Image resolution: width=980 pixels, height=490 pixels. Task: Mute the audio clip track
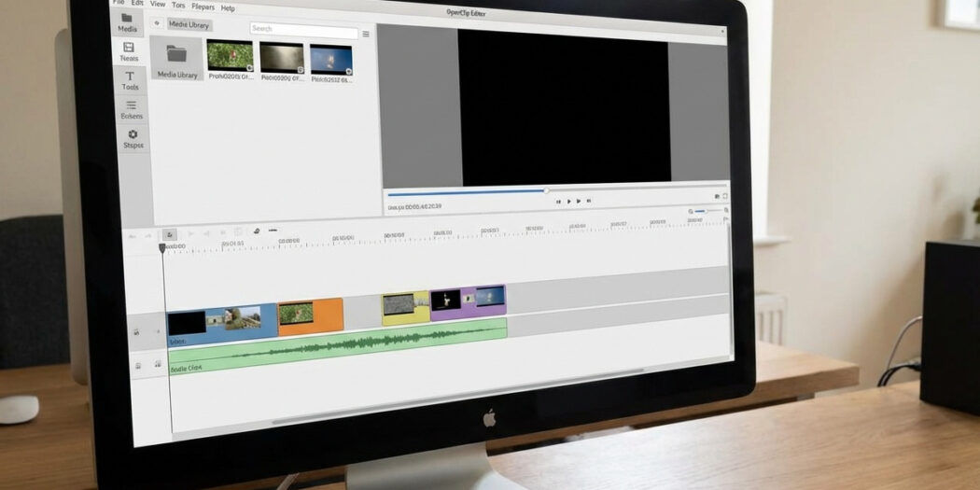[x=158, y=367]
